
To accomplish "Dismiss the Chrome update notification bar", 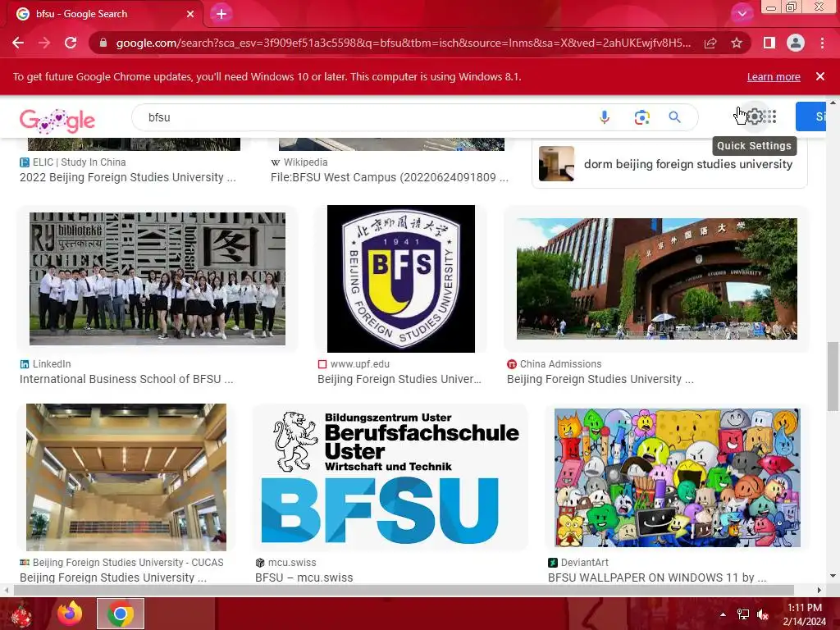I will click(820, 76).
